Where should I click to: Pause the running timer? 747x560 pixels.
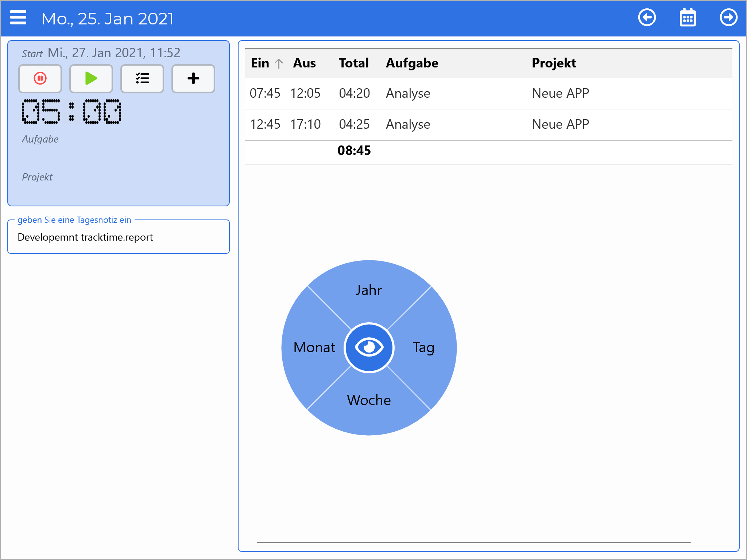pos(40,78)
